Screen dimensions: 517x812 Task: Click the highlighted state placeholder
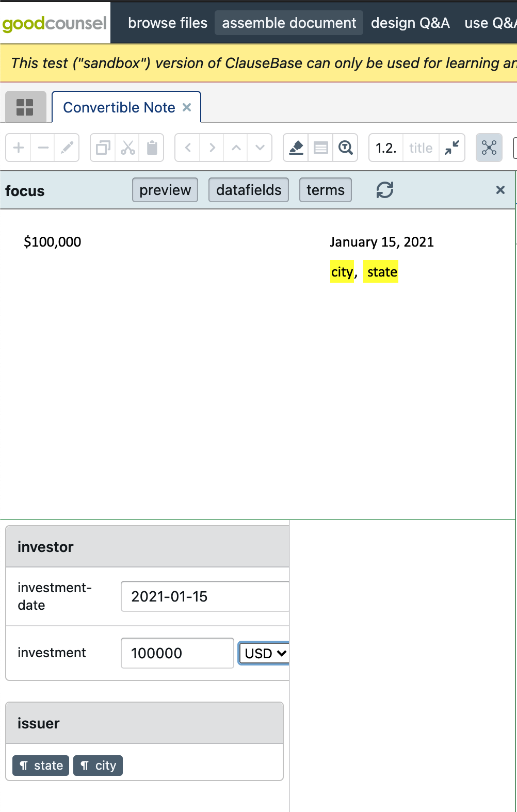click(382, 272)
